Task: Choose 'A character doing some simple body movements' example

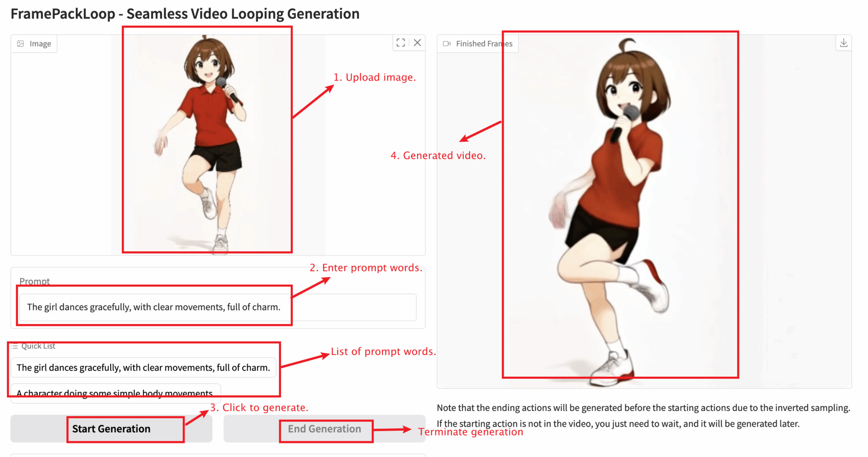Action: (x=115, y=393)
